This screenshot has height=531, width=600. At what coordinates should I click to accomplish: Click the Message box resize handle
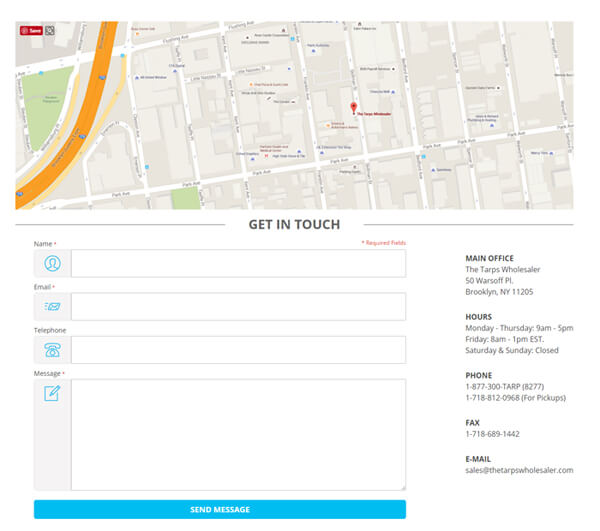click(402, 487)
